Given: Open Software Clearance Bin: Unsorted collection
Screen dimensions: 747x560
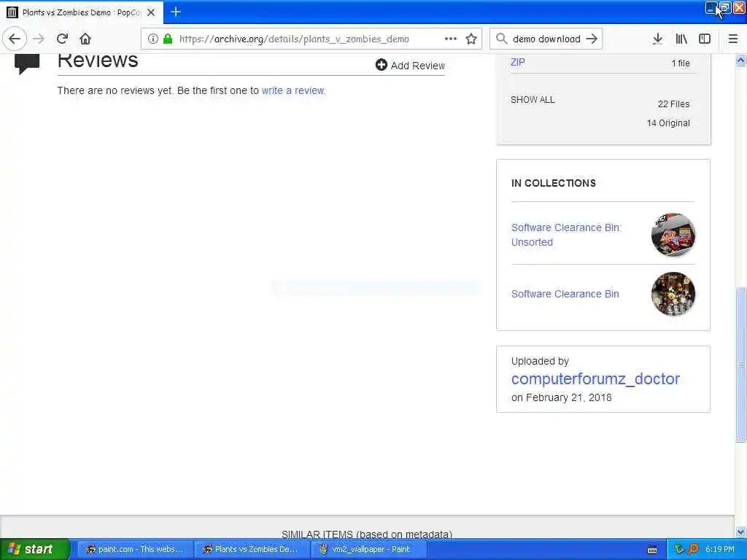Looking at the screenshot, I should (x=566, y=235).
